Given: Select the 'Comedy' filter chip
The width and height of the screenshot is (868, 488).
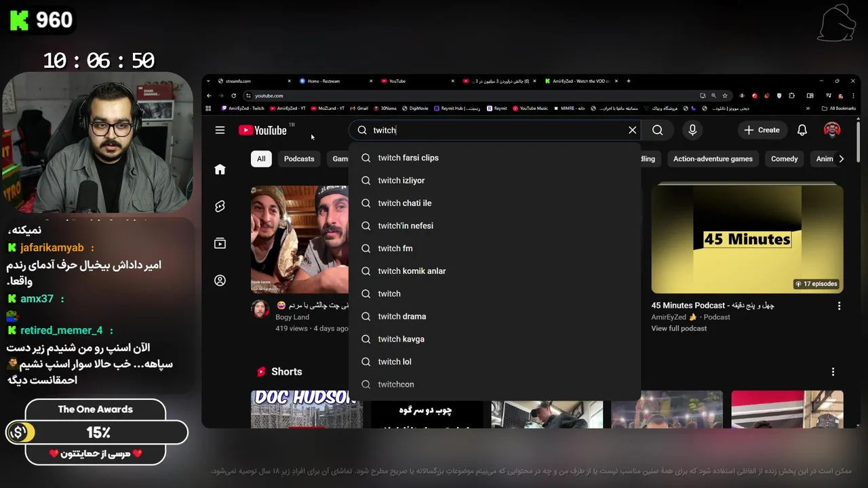Looking at the screenshot, I should pos(785,159).
